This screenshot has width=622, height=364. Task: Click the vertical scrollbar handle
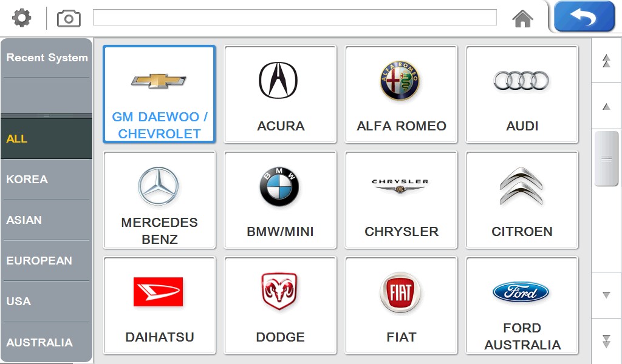[606, 158]
